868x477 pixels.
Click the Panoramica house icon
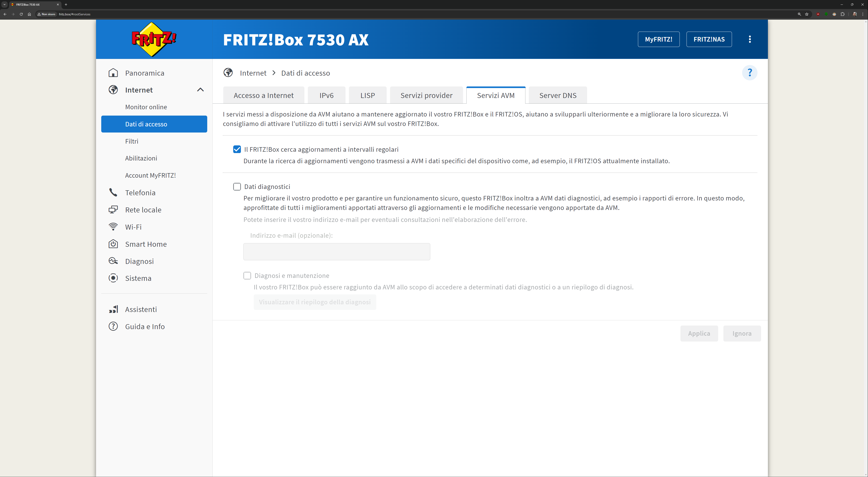[113, 73]
